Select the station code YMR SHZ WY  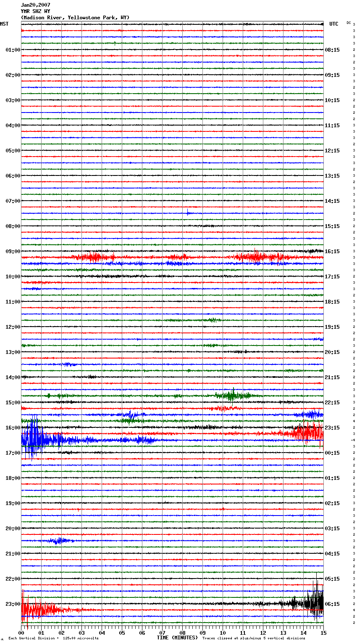(x=35, y=11)
